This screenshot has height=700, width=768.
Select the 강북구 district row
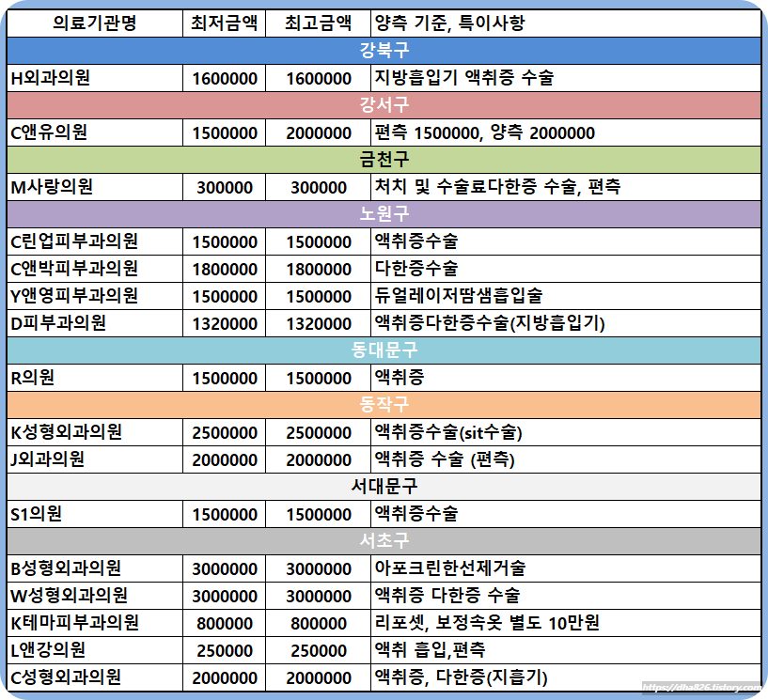[x=384, y=51]
